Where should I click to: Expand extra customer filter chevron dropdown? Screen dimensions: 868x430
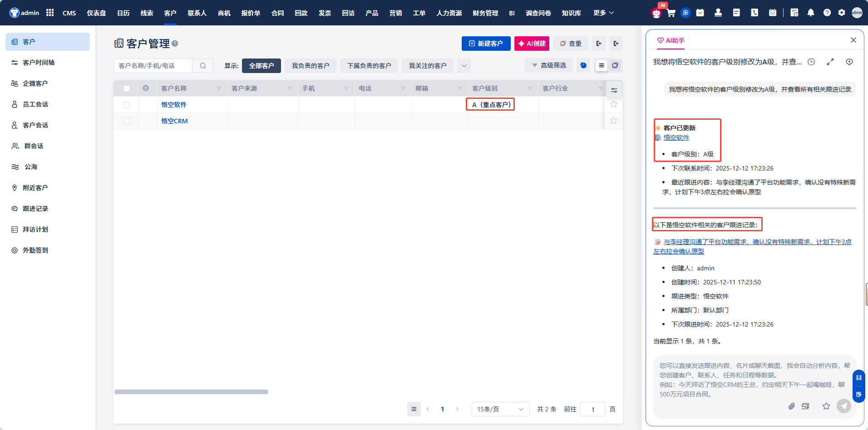click(464, 66)
